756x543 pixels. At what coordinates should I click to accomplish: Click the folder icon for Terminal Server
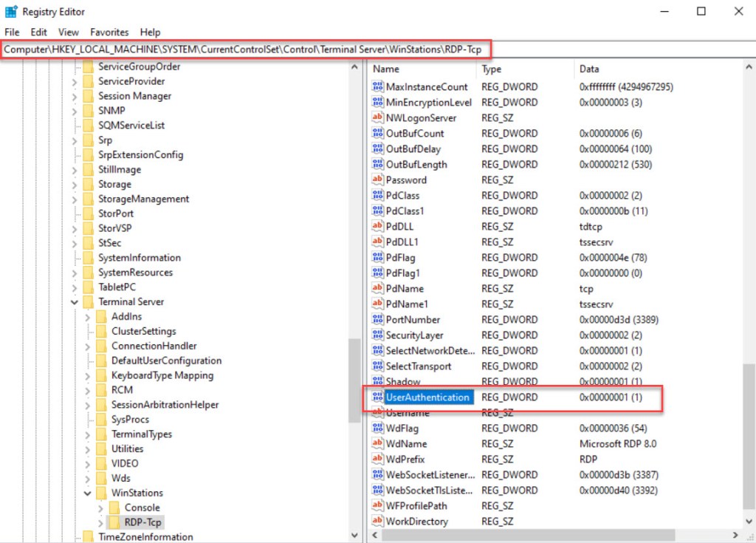pyautogui.click(x=89, y=302)
